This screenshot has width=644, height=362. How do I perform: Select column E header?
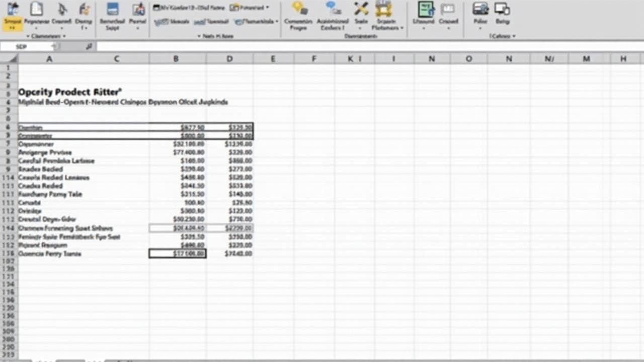[x=273, y=59]
